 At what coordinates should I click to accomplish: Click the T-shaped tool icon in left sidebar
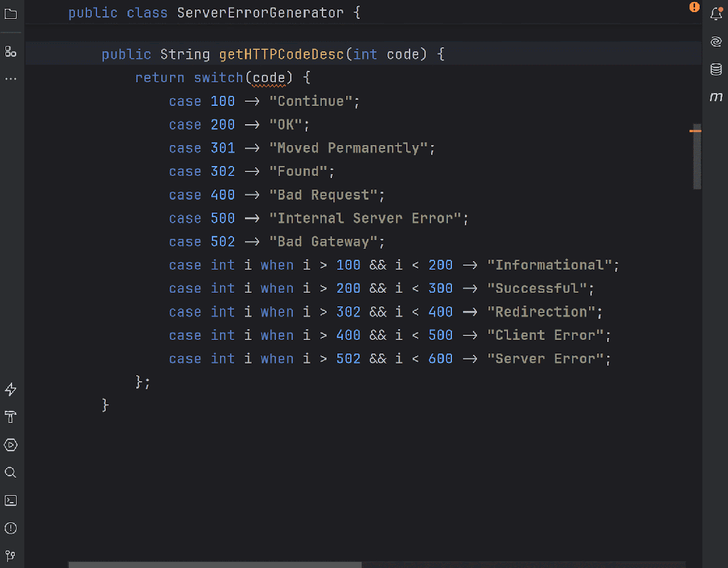click(x=10, y=417)
